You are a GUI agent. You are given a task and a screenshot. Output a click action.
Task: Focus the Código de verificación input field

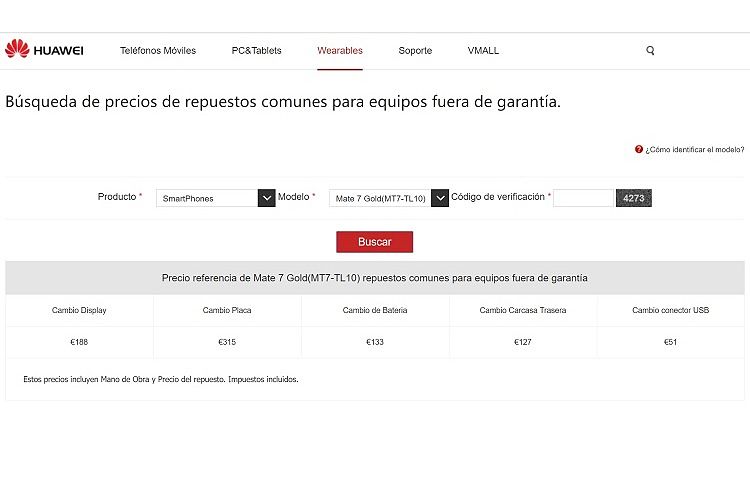583,198
